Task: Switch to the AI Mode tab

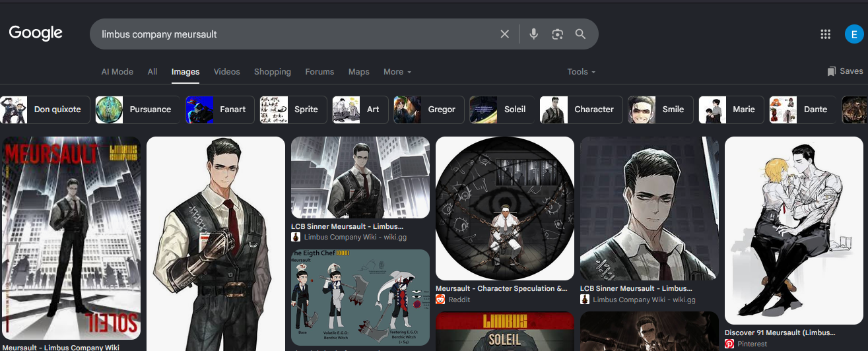Action: point(117,71)
